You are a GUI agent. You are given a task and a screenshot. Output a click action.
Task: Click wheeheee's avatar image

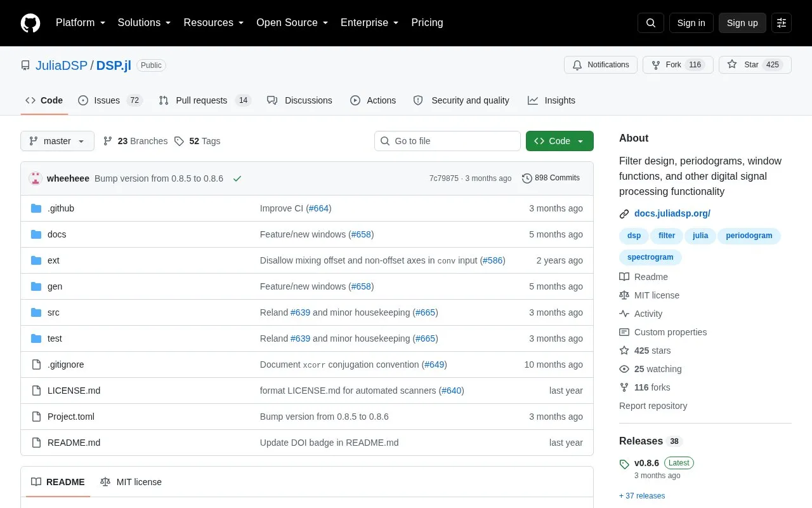coord(36,178)
